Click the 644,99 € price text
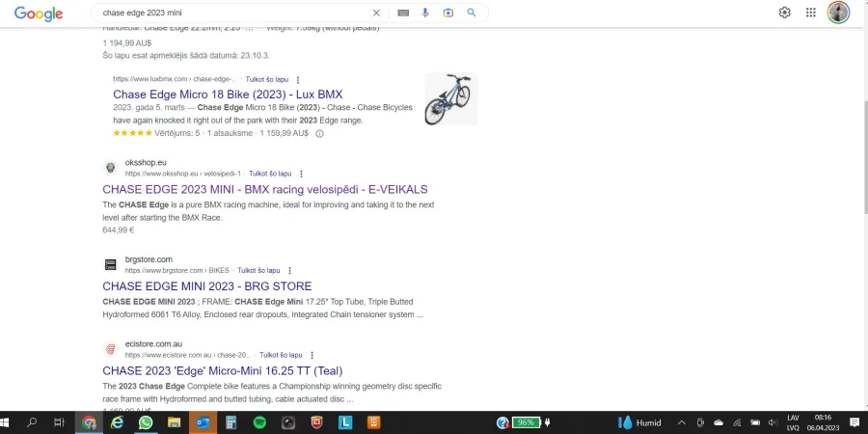The height and width of the screenshot is (434, 868). point(118,230)
